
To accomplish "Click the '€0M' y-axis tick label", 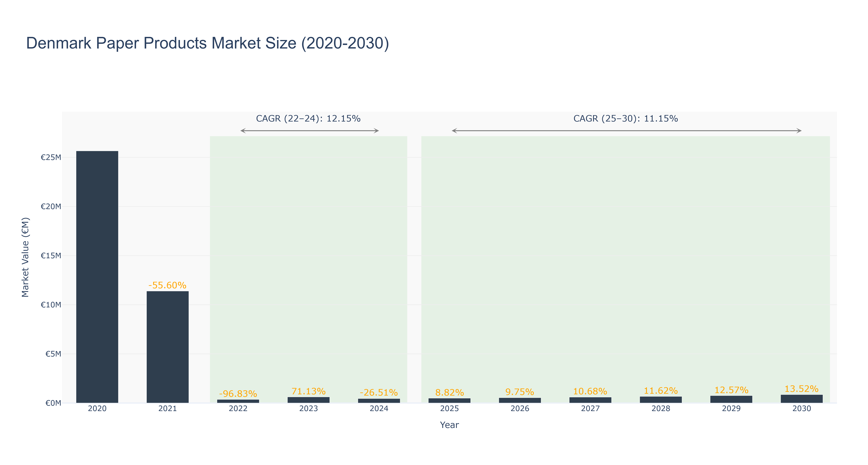I will pyautogui.click(x=53, y=403).
